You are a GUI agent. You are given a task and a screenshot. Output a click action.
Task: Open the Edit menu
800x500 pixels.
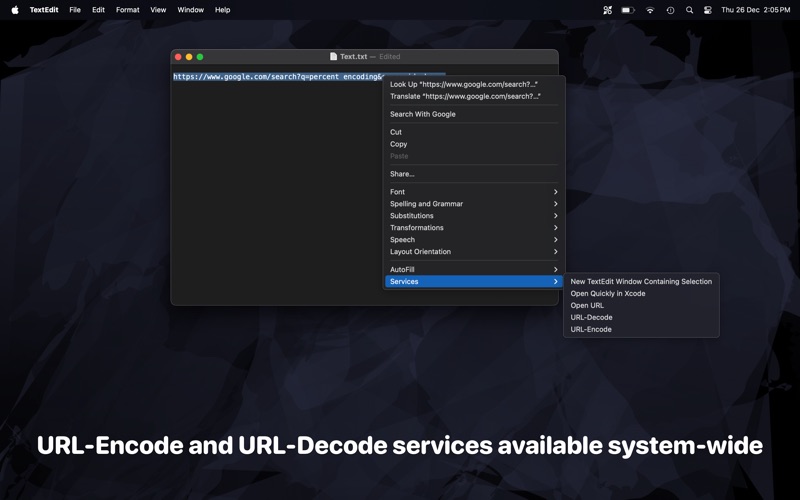(98, 10)
